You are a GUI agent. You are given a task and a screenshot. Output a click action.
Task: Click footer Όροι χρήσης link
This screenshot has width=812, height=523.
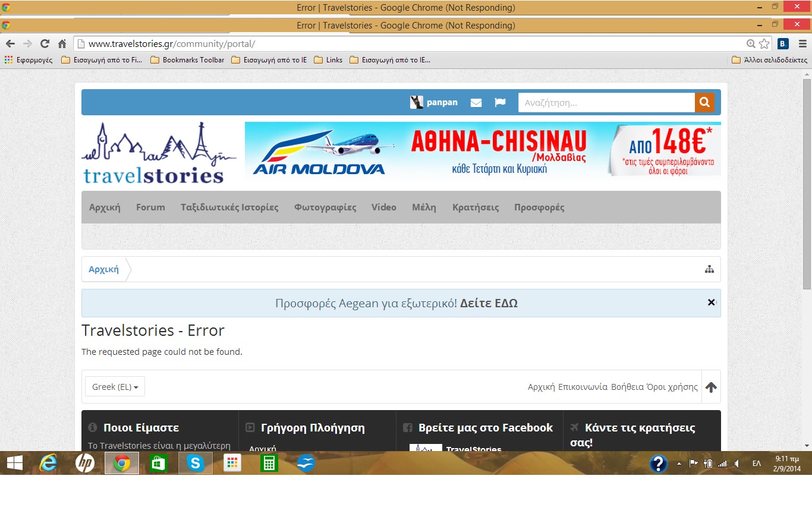(x=672, y=387)
